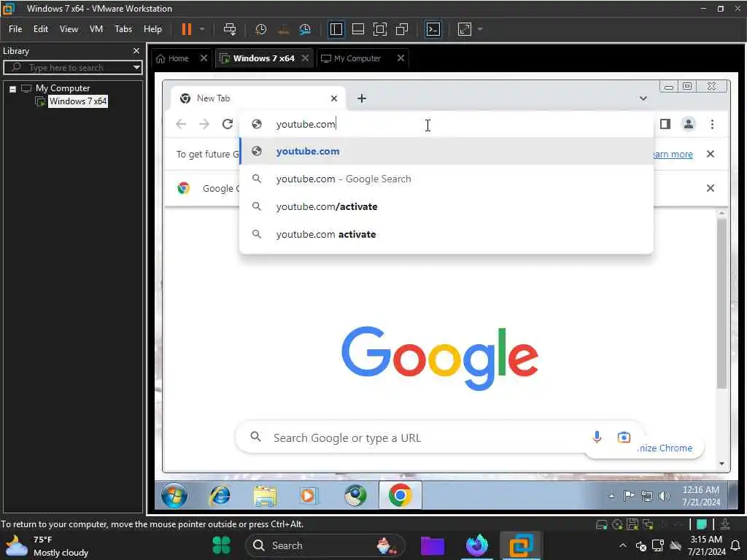Dismiss the Google Chrome default browser bar
Image resolution: width=747 pixels, height=560 pixels.
tap(711, 188)
